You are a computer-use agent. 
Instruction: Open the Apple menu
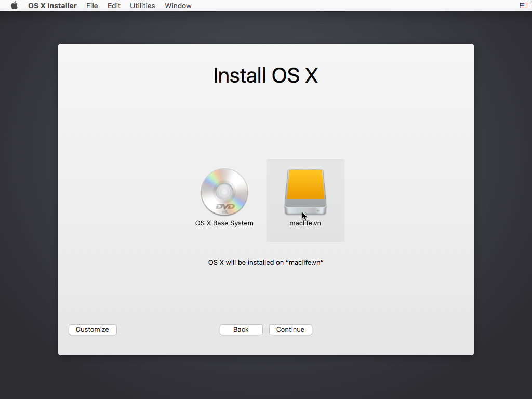pos(14,6)
